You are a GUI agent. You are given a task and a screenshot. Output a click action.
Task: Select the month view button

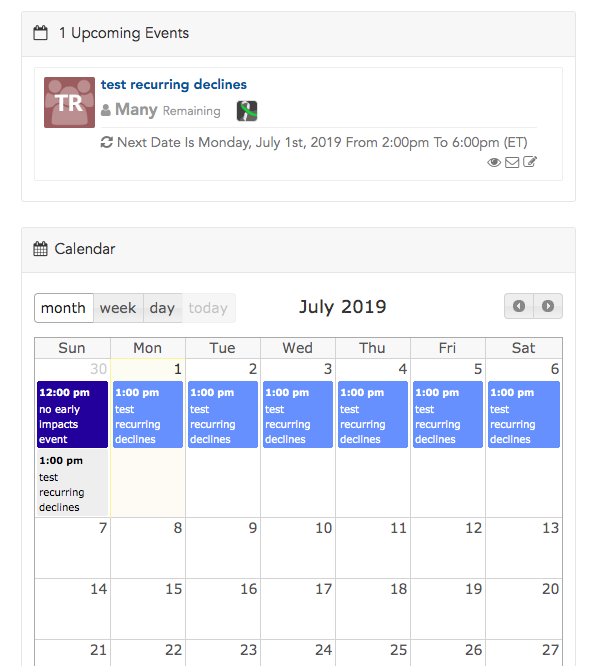(64, 308)
